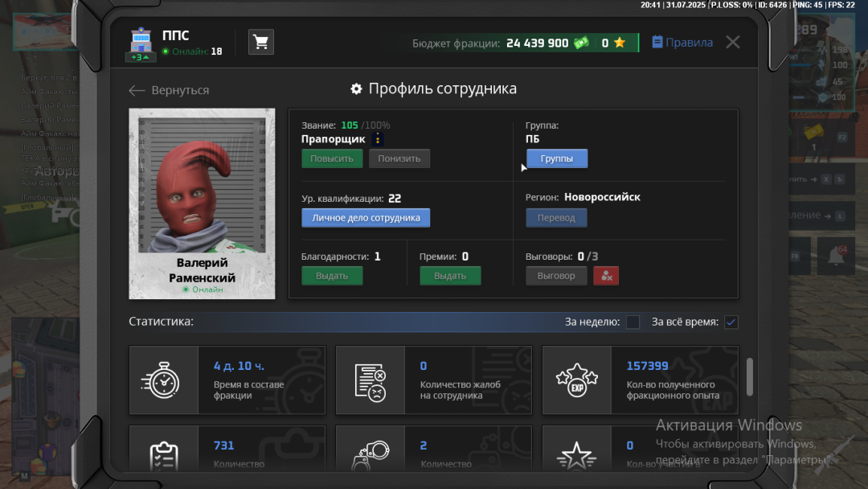Click the money icon near the faction budget

click(581, 43)
